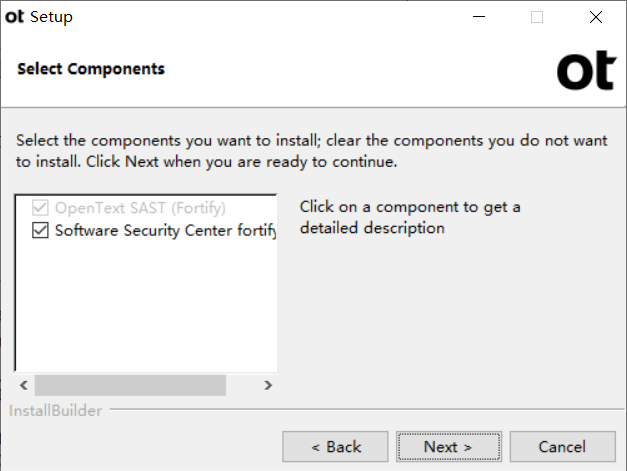
Task: Click the component description text area
Action: pyautogui.click(x=410, y=218)
